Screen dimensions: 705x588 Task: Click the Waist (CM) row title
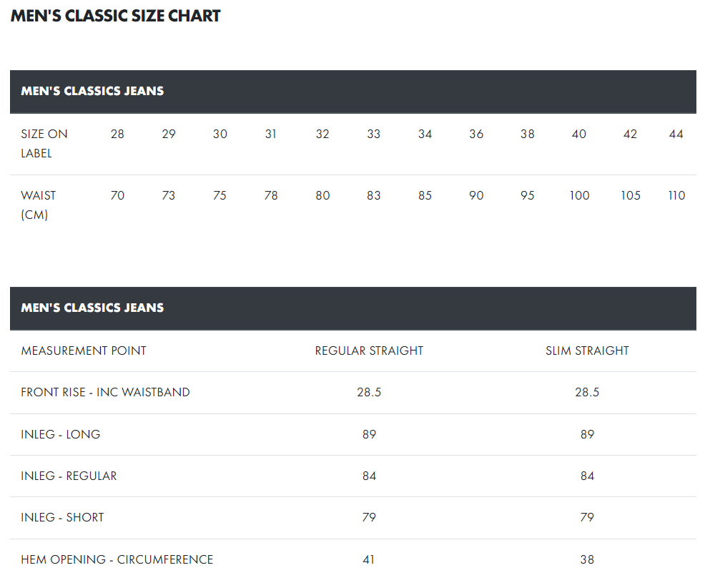pyautogui.click(x=39, y=205)
